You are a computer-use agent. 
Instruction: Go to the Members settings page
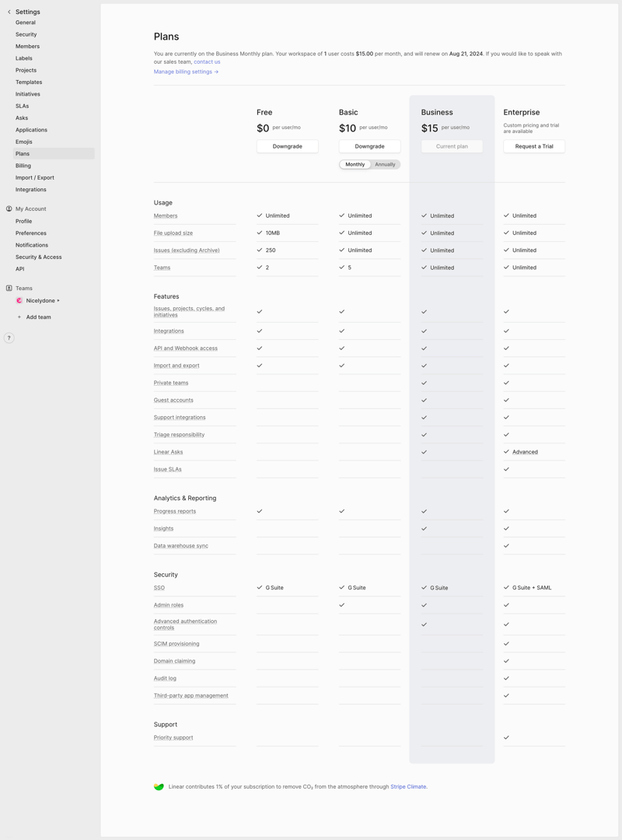pyautogui.click(x=26, y=46)
